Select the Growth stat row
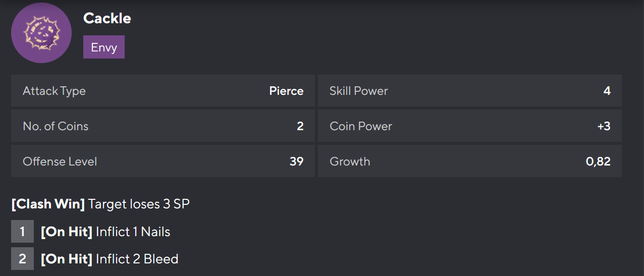Image resolution: width=644 pixels, height=276 pixels. tap(469, 161)
